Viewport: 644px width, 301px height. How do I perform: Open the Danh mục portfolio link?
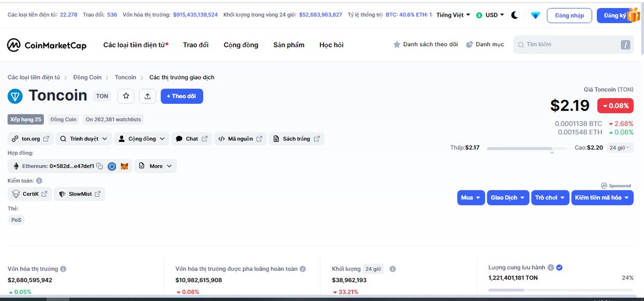point(485,44)
